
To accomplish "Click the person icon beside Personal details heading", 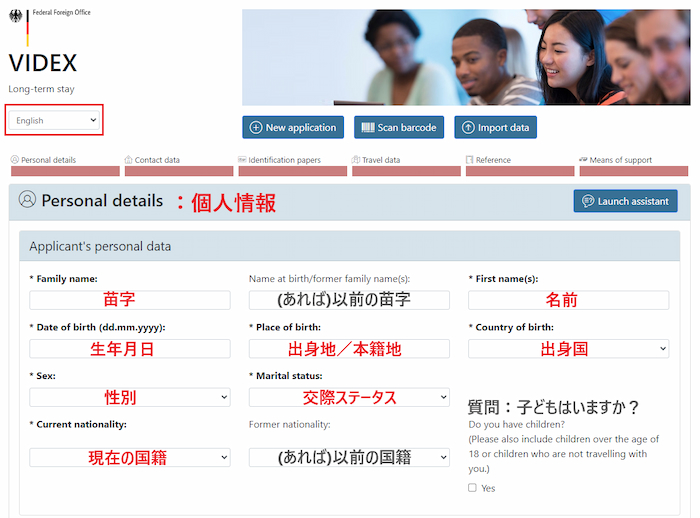I will [x=27, y=200].
